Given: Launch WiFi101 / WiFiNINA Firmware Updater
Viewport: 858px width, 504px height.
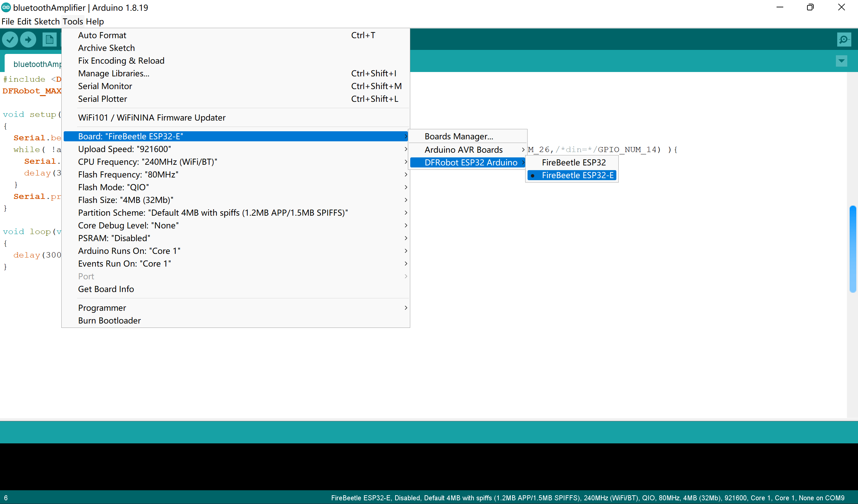Looking at the screenshot, I should tap(236, 118).
